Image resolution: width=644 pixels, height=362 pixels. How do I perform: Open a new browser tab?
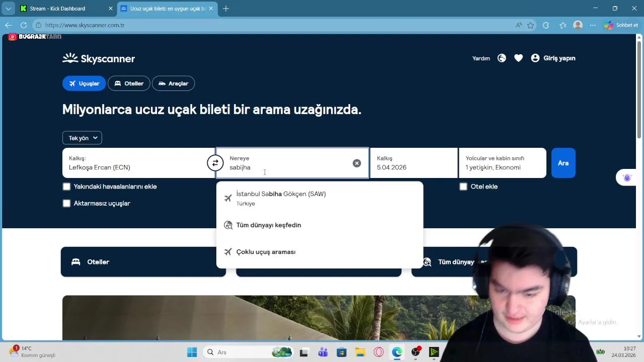tap(226, 9)
